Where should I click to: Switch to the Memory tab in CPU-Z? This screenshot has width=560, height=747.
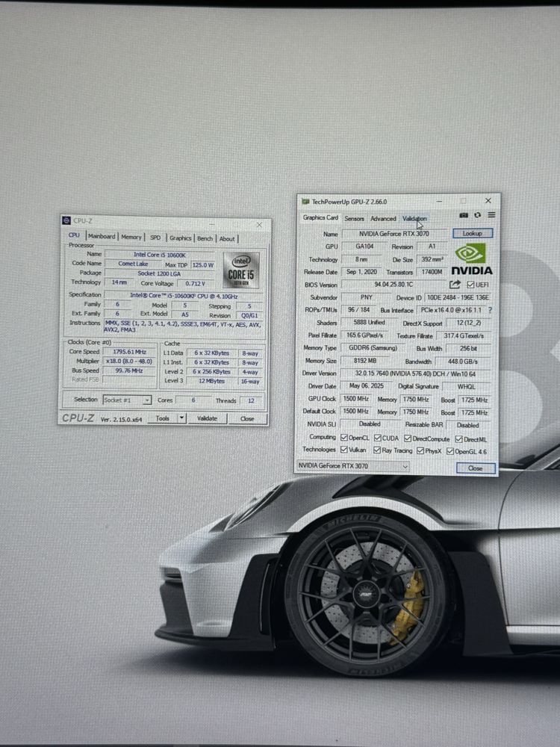[131, 237]
